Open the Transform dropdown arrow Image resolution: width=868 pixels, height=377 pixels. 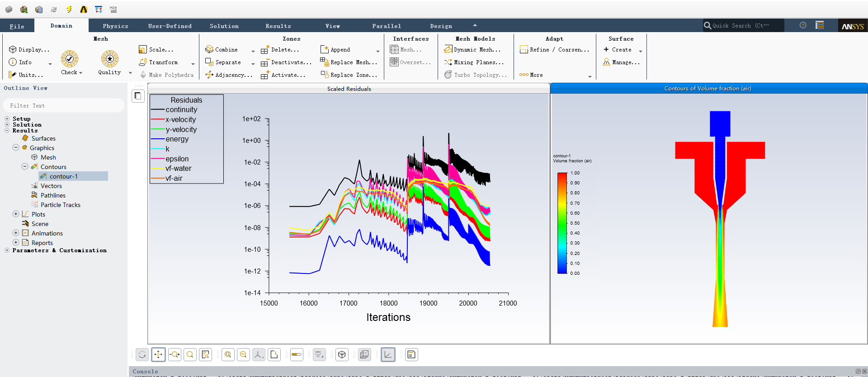tap(193, 64)
